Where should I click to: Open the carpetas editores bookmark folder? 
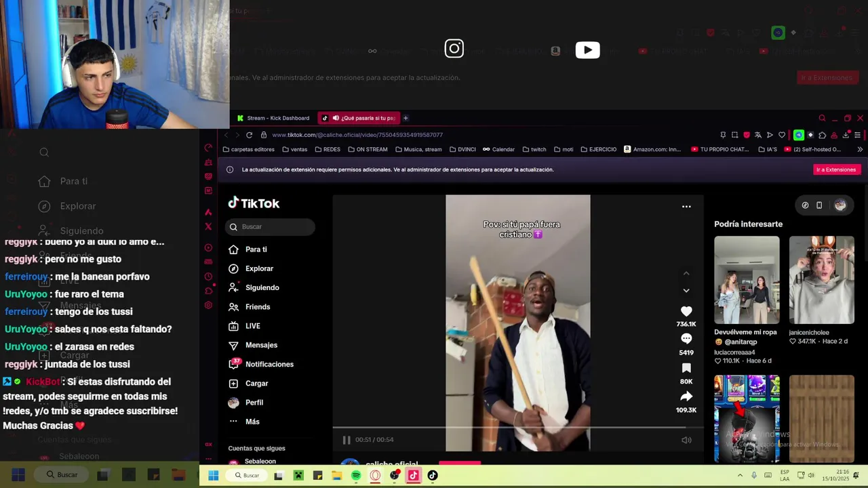(x=248, y=149)
